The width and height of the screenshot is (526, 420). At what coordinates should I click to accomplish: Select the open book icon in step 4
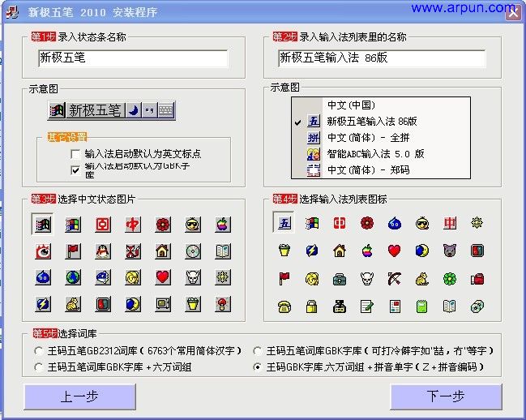pyautogui.click(x=450, y=306)
